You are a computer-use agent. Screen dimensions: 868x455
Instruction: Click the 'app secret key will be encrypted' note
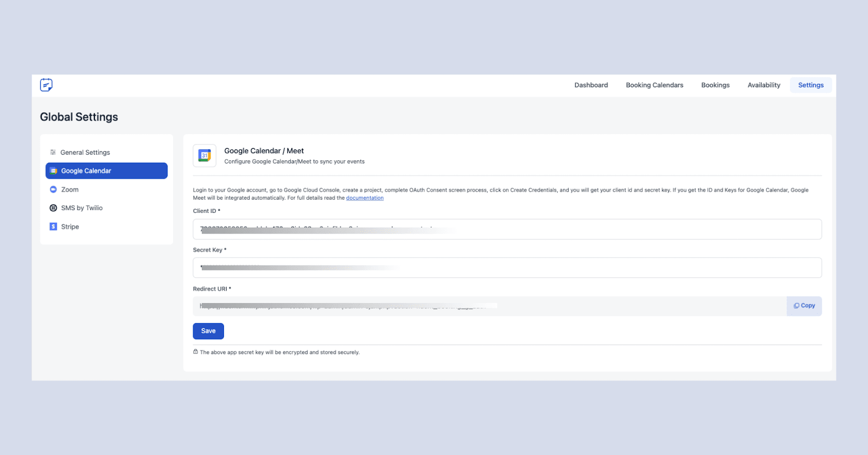[x=280, y=353]
